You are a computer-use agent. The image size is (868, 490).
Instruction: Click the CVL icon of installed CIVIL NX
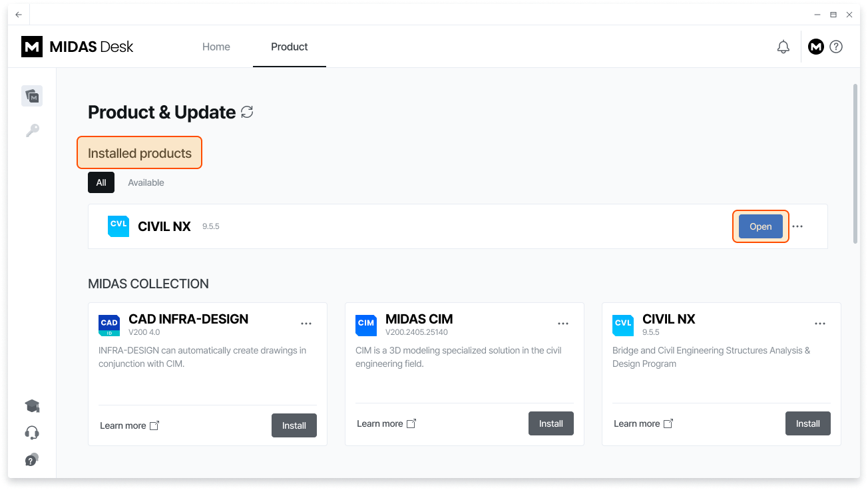coord(118,226)
